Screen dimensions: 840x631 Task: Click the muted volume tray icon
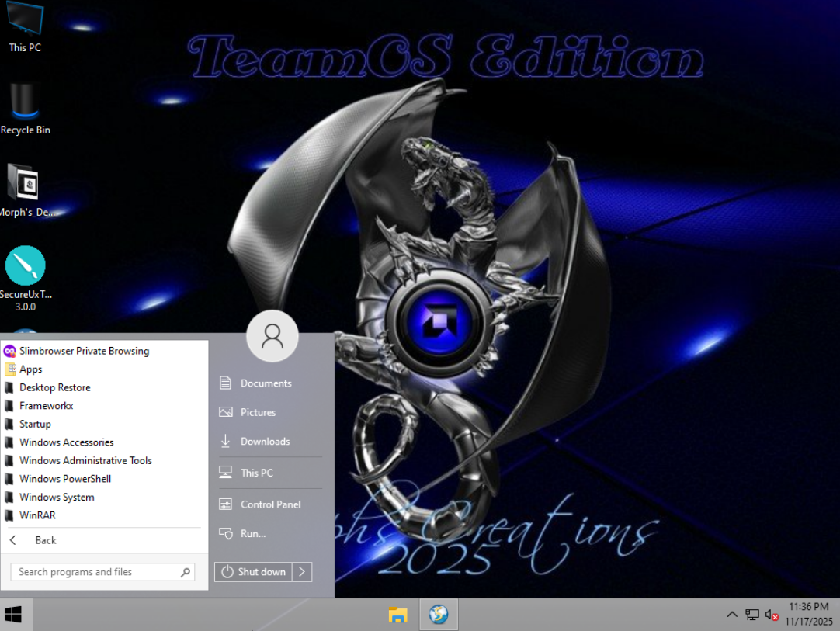pos(772,615)
